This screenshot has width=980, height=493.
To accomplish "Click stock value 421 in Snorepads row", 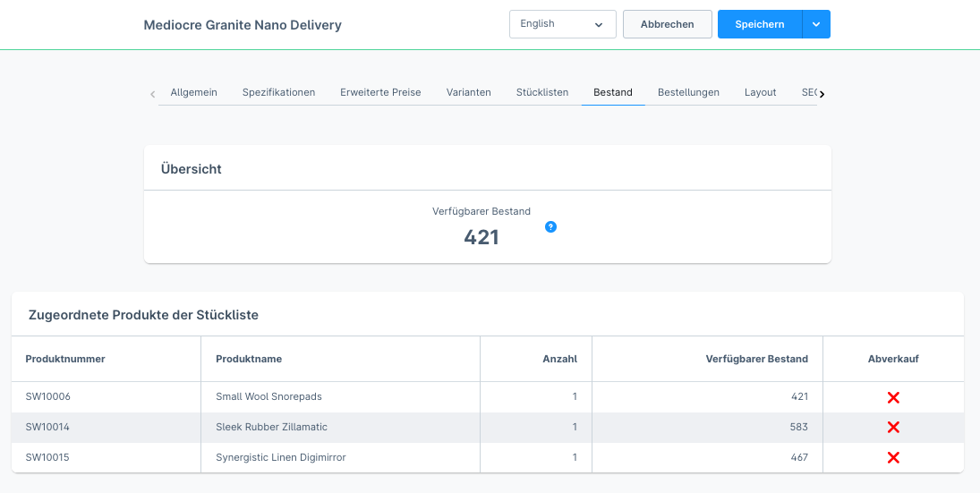I will (798, 396).
